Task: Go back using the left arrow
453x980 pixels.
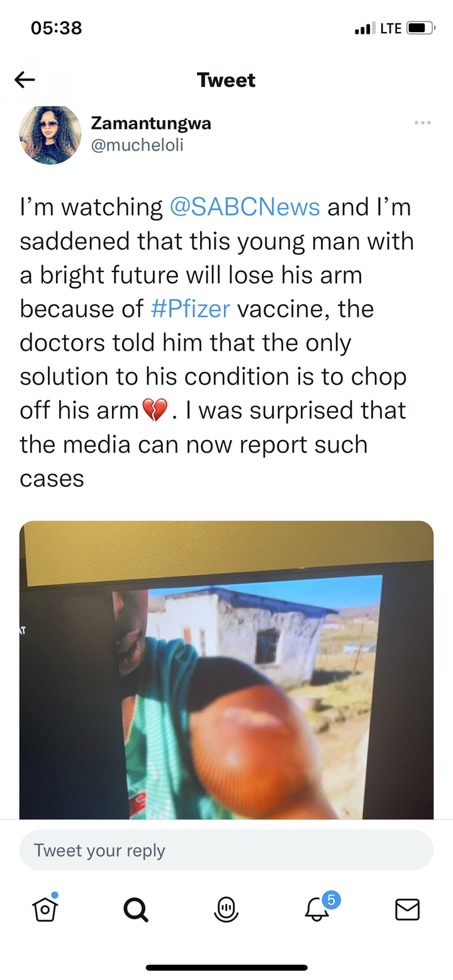Action: click(x=25, y=80)
